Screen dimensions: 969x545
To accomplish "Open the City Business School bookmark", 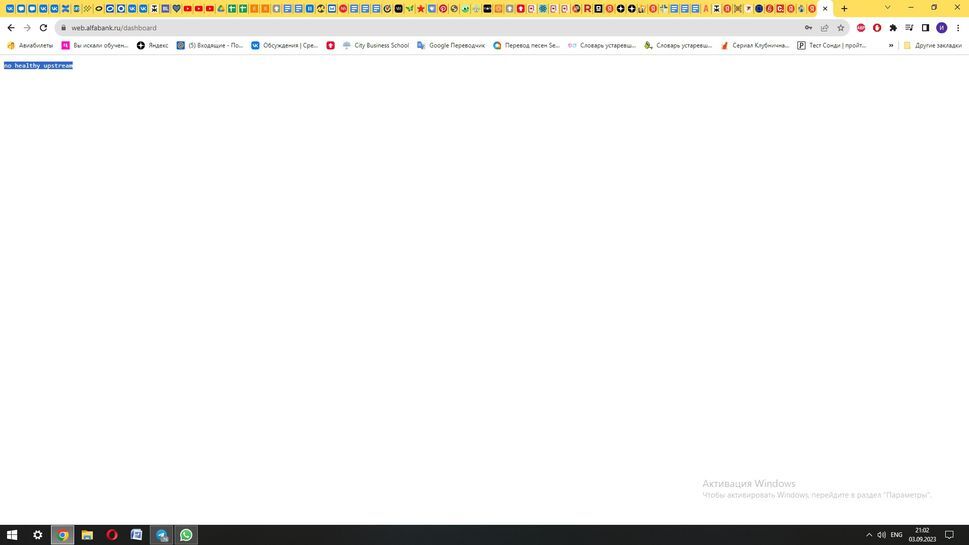I will (x=375, y=45).
